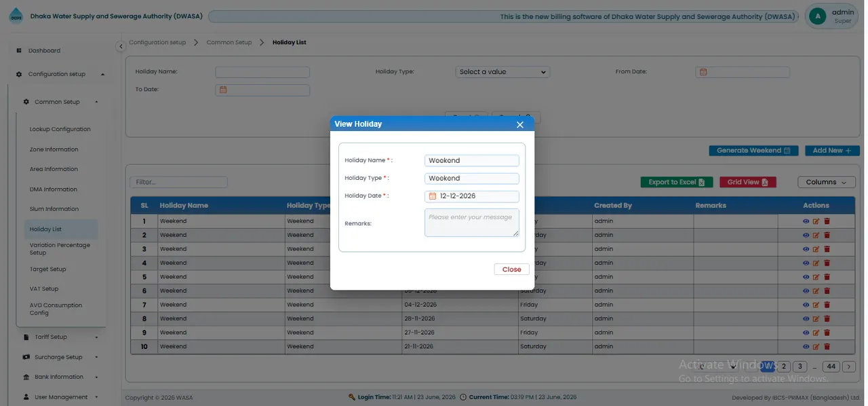Click the Add New button
868x406 pixels.
coord(832,151)
